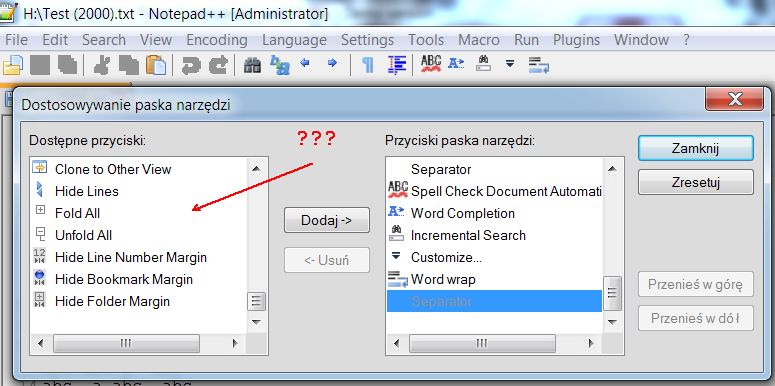Image resolution: width=775 pixels, height=386 pixels.
Task: Click up arrow of available buttons scrollbar
Action: 256,169
